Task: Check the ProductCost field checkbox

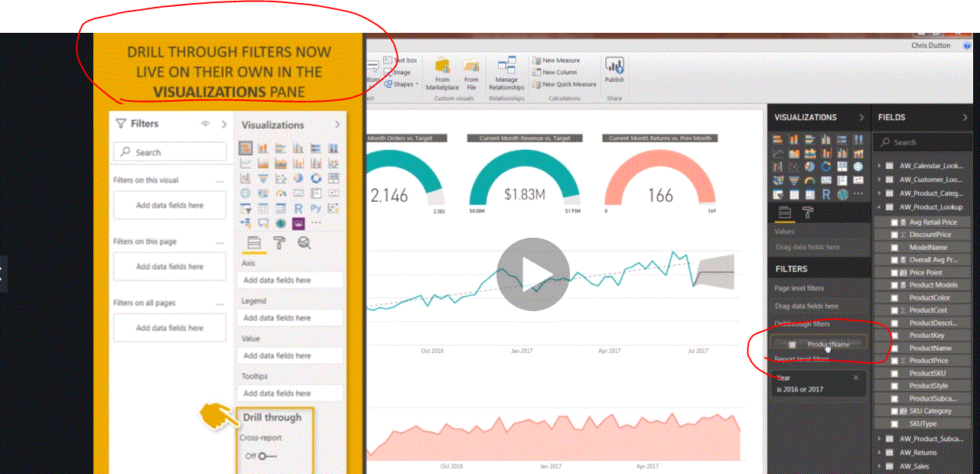Action: click(x=894, y=310)
